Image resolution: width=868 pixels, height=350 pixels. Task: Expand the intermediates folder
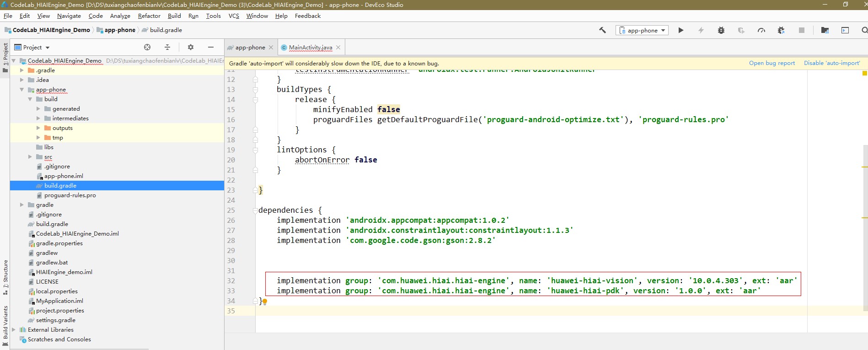[x=38, y=118]
